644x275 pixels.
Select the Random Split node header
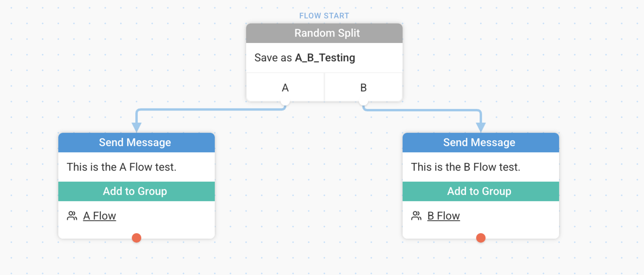pos(324,33)
